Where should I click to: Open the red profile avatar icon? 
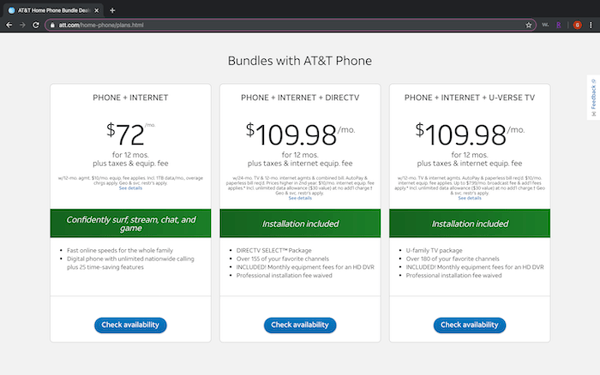coord(577,25)
